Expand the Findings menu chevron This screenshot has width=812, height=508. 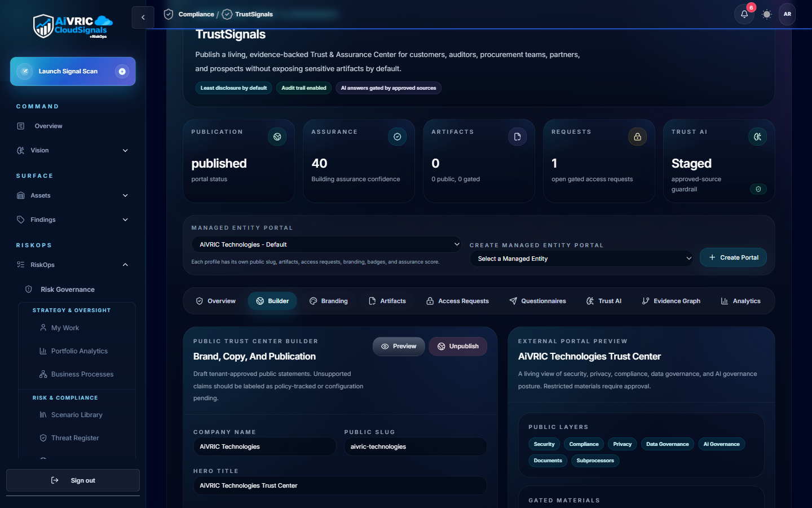click(125, 220)
